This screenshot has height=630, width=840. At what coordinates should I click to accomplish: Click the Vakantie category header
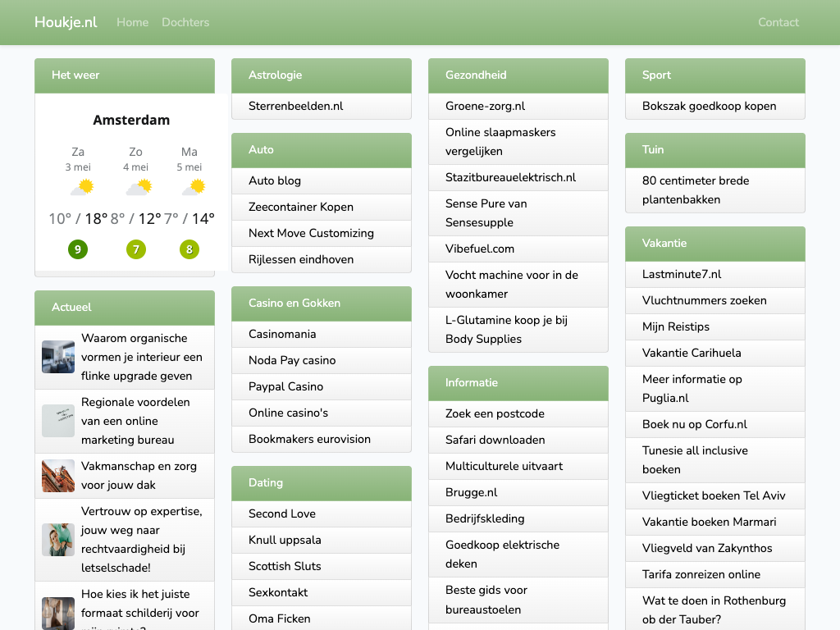[715, 243]
